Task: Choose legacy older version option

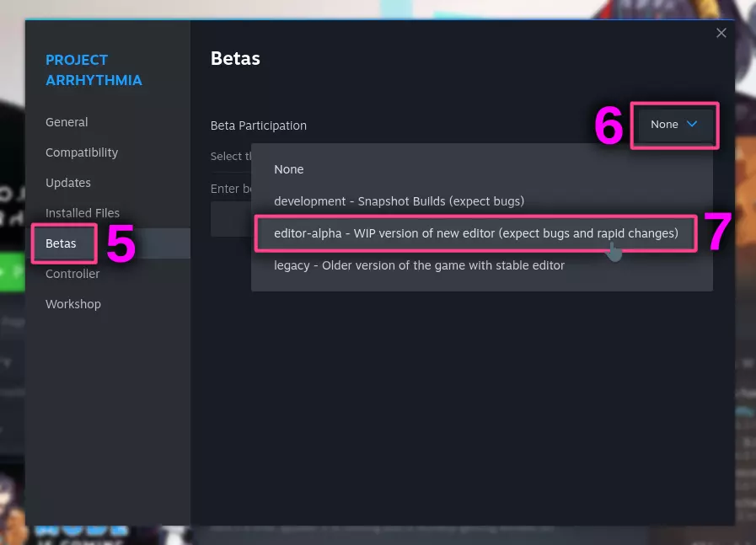Action: coord(481,265)
